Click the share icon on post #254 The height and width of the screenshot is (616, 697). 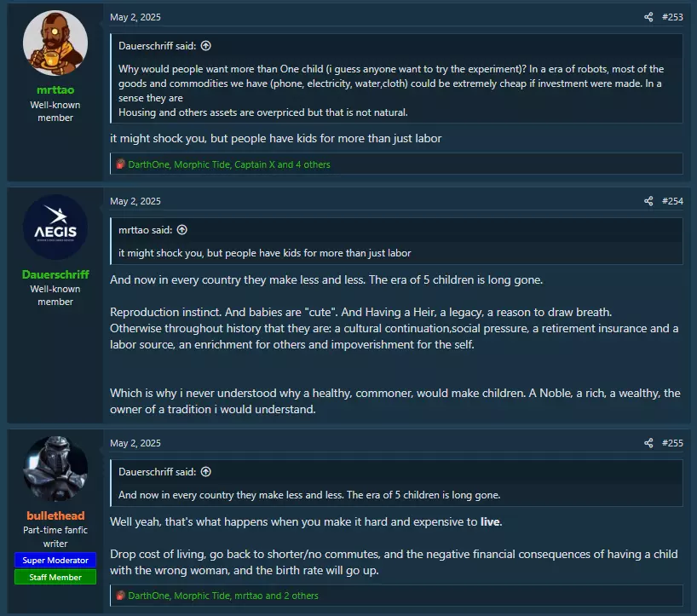point(648,201)
